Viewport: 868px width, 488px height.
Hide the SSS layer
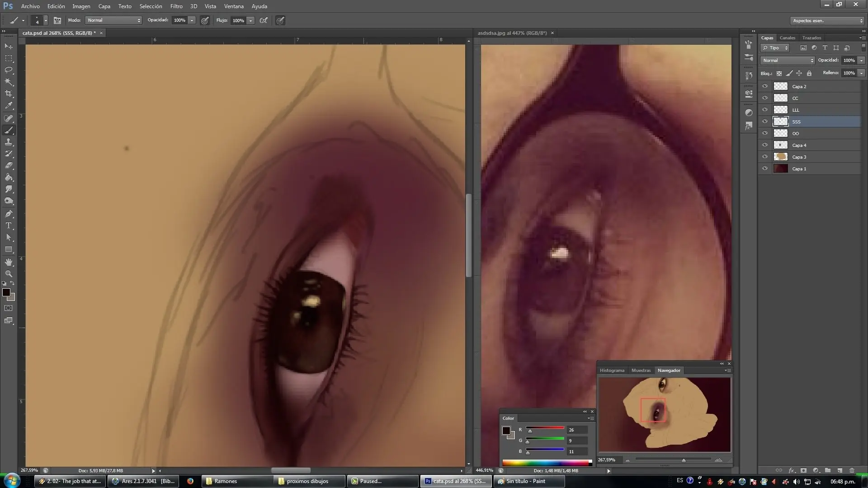(x=765, y=122)
